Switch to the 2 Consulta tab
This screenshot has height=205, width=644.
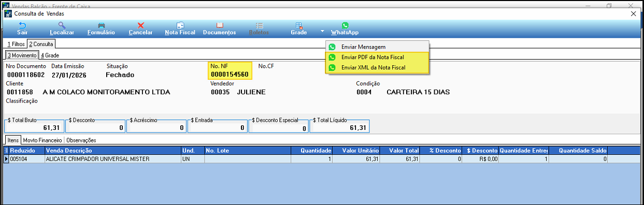pos(41,45)
